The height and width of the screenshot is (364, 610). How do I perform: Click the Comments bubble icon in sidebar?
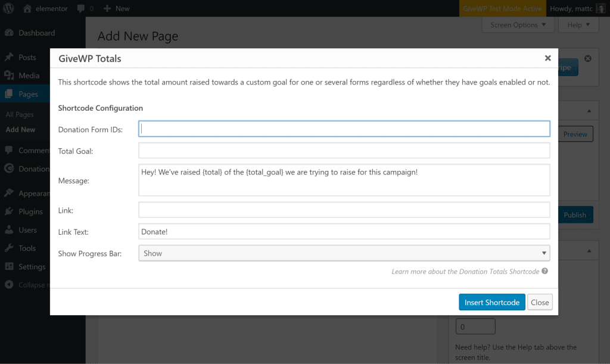click(9, 150)
